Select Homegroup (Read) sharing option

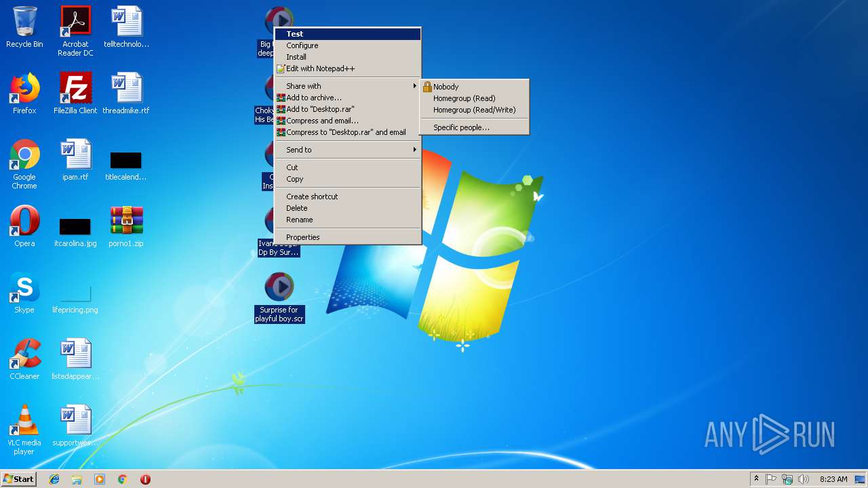coord(475,98)
